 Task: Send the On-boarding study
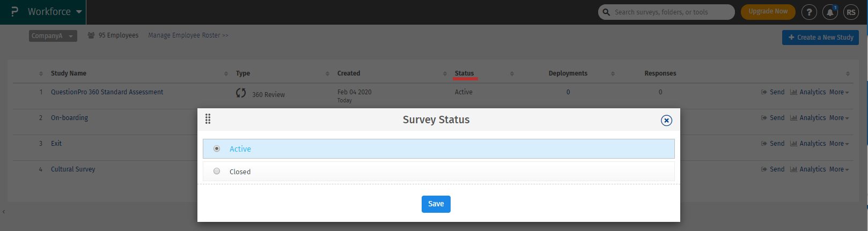tap(773, 118)
